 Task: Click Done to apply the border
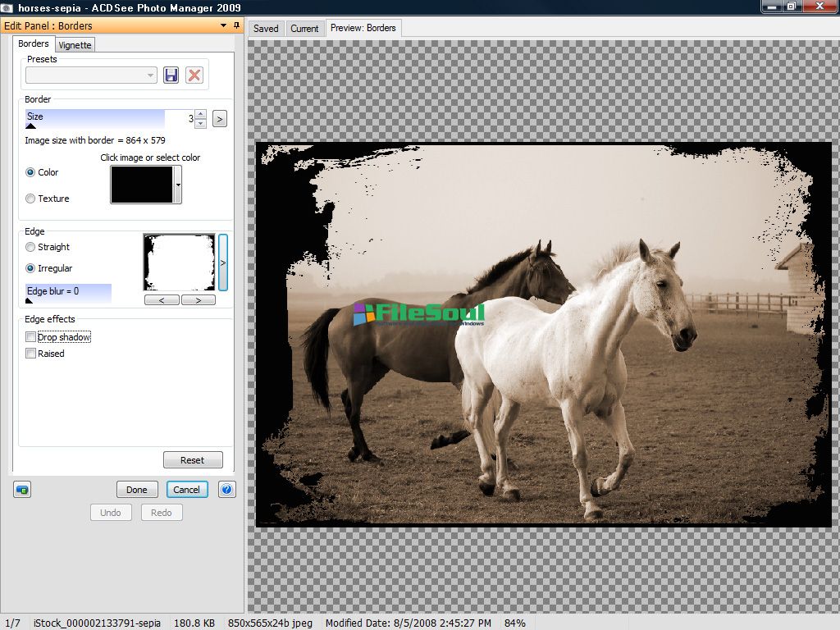coord(137,490)
